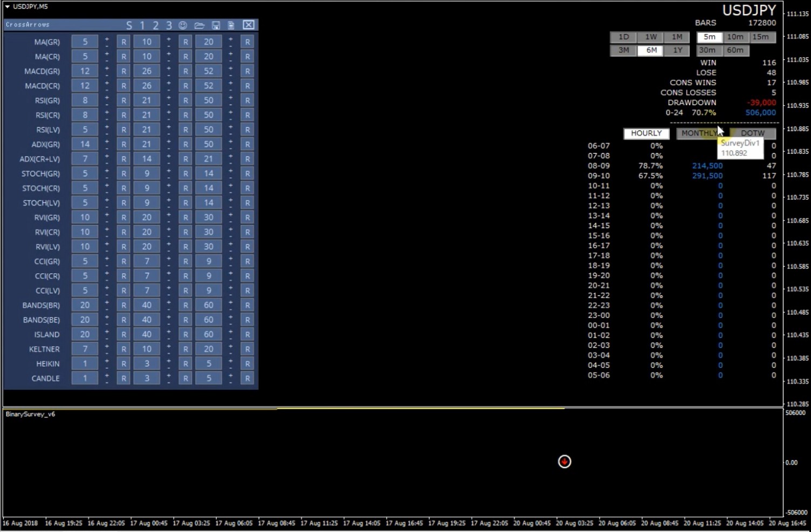Click the BARS 172800 value
811x532 pixels.
tap(762, 23)
